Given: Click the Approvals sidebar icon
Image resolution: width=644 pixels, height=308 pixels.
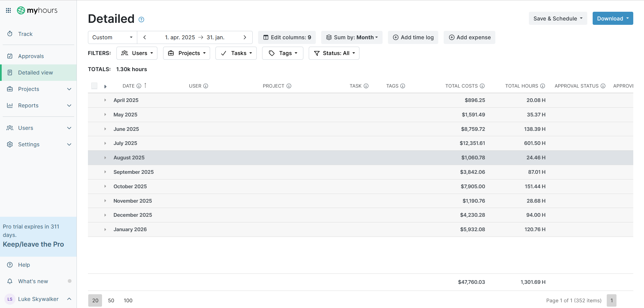Looking at the screenshot, I should pyautogui.click(x=10, y=56).
